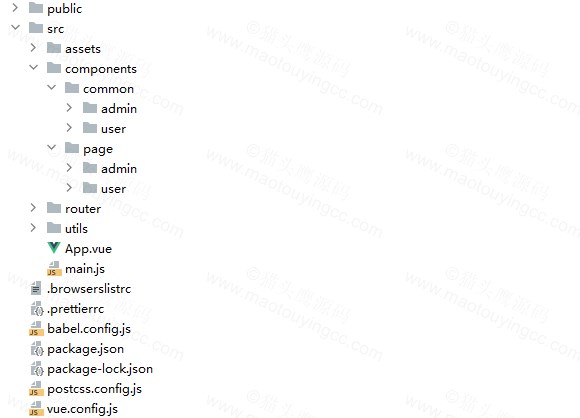Expand the public folder chevron
This screenshot has height=418, width=580.
point(15,7)
